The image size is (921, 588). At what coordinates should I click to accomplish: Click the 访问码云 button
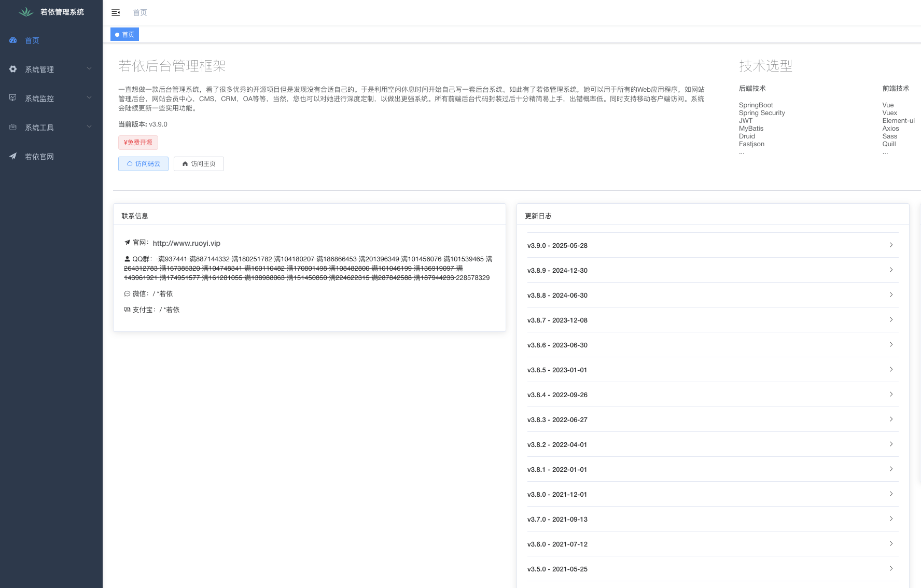[143, 164]
